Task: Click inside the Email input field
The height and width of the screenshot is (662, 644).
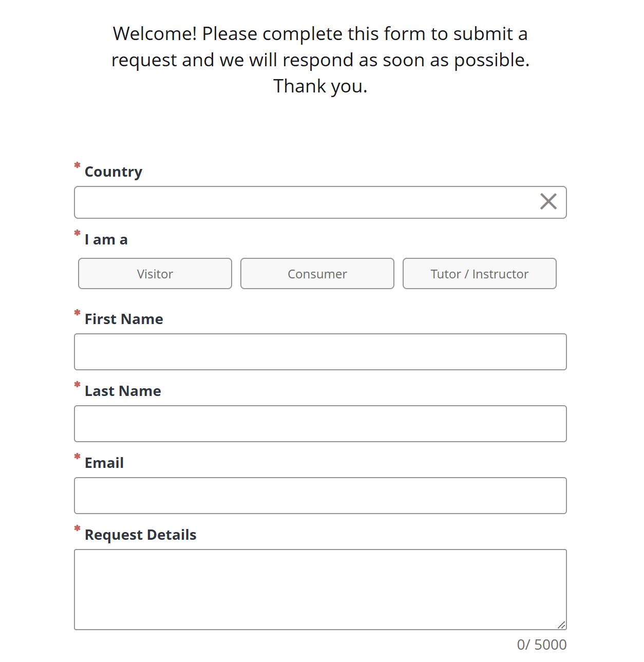Action: (x=320, y=495)
